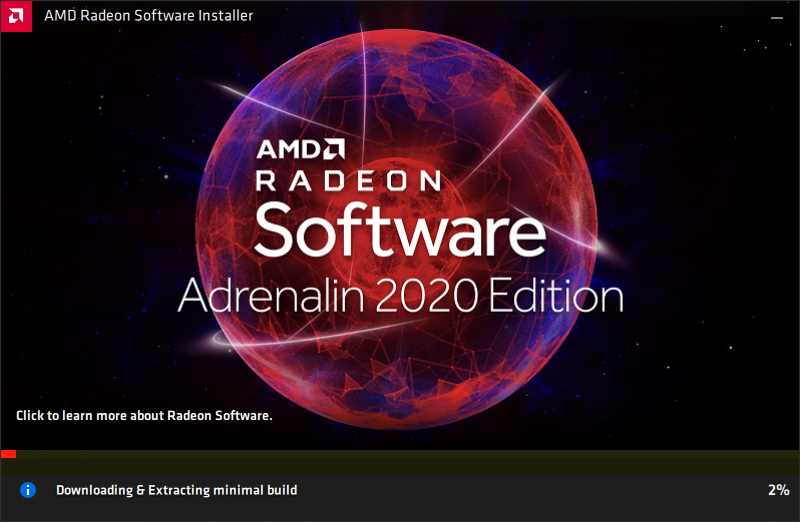
Task: Click the 2% progress percentage
Action: (x=779, y=490)
